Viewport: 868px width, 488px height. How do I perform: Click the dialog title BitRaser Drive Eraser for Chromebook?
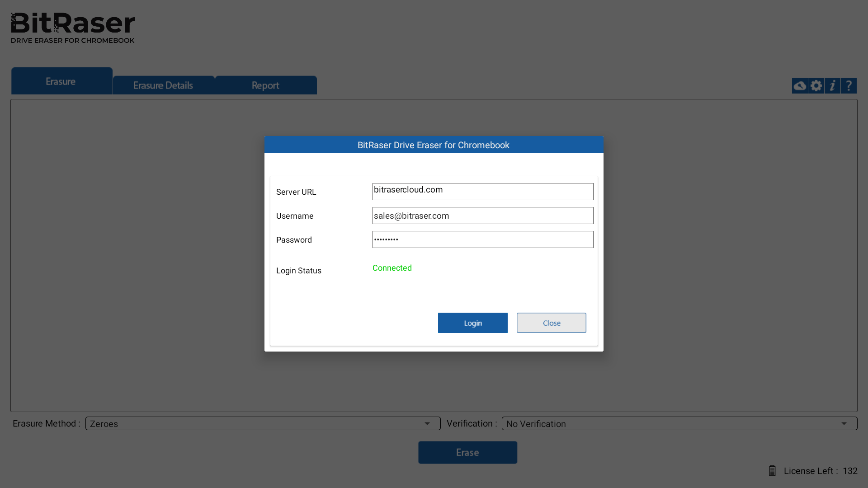point(434,145)
